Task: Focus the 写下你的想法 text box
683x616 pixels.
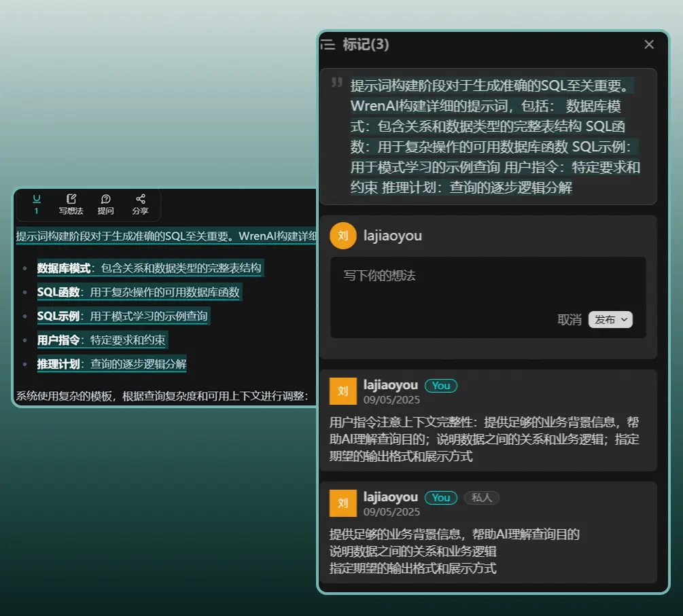Action: coord(488,297)
